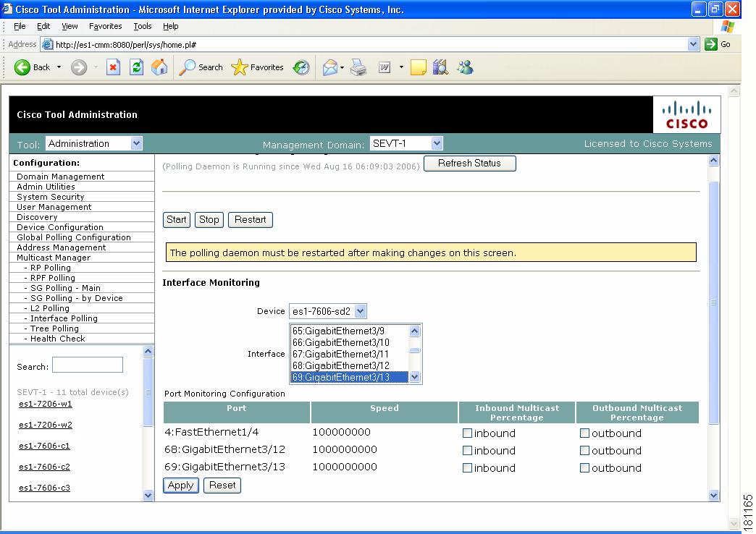Click the Stop polling daemon button
The height and width of the screenshot is (534, 756).
click(209, 220)
